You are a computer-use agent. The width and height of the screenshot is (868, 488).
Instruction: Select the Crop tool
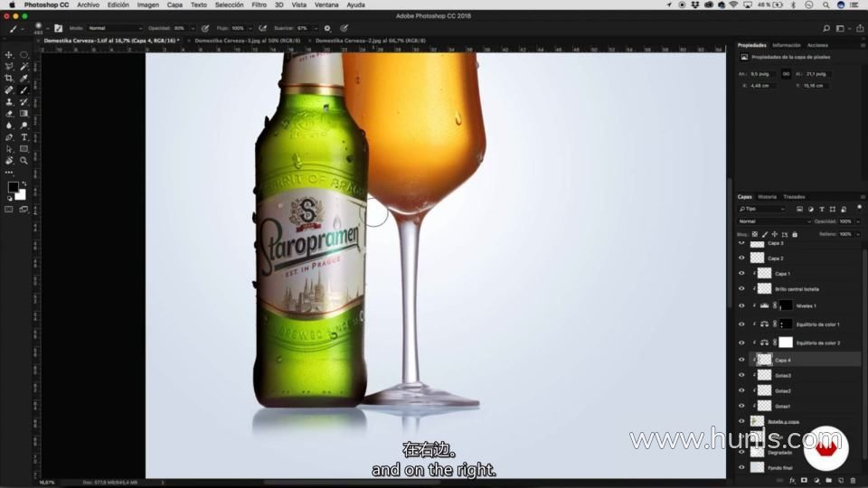[x=9, y=78]
